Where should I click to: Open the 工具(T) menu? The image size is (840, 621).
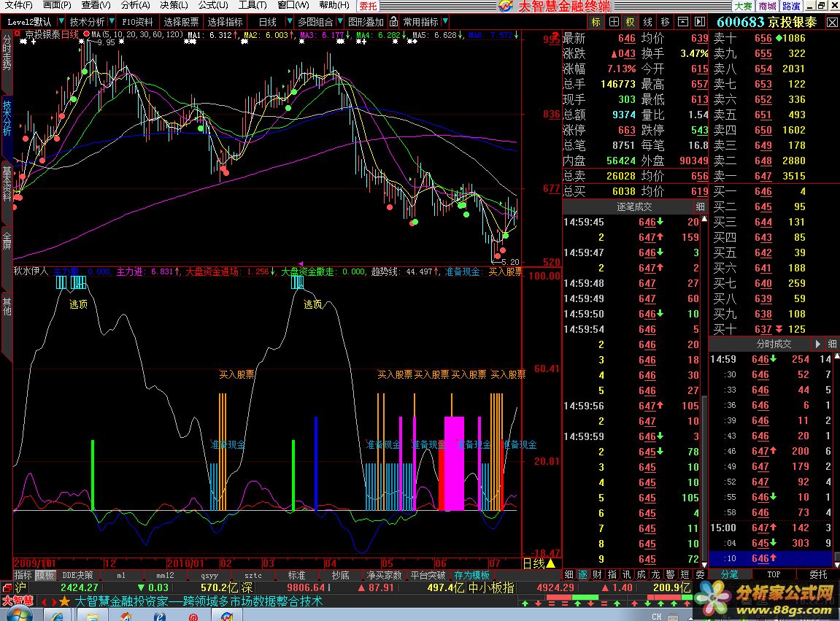(253, 5)
